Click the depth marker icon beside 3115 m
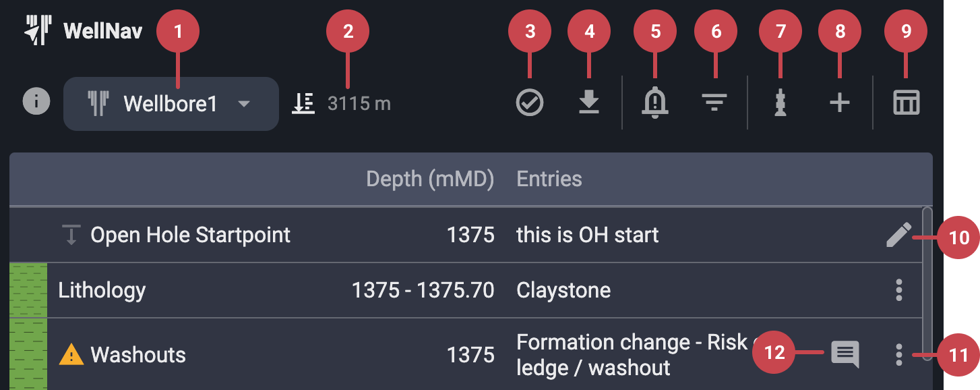The width and height of the screenshot is (980, 390). pyautogui.click(x=303, y=103)
